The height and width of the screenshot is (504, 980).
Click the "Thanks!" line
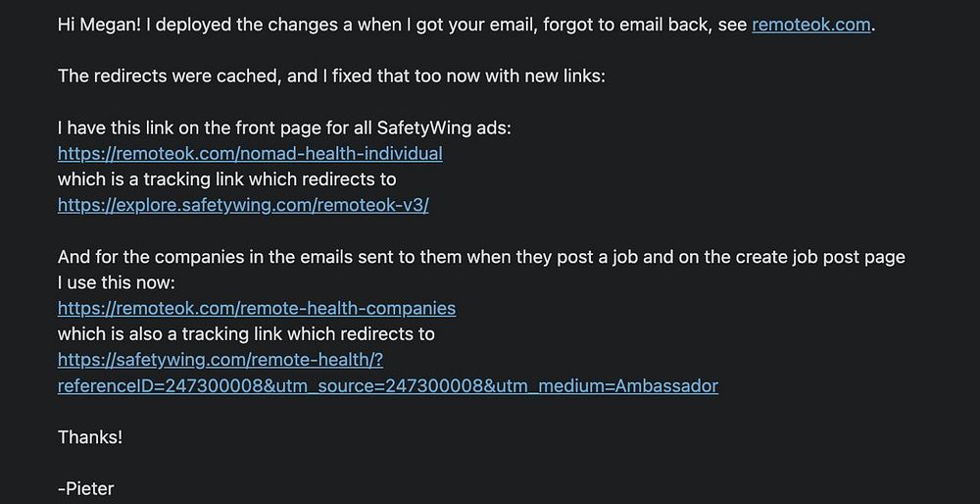pos(90,437)
